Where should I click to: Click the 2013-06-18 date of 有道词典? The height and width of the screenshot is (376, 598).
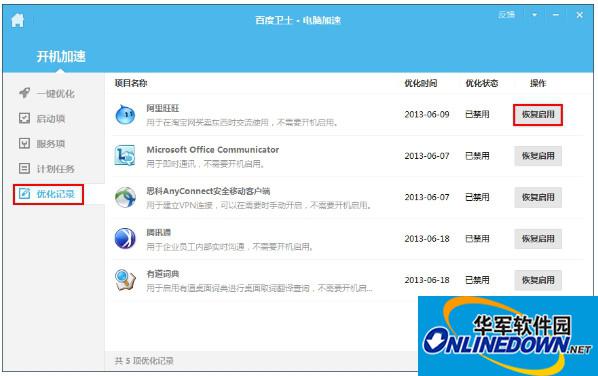[427, 280]
